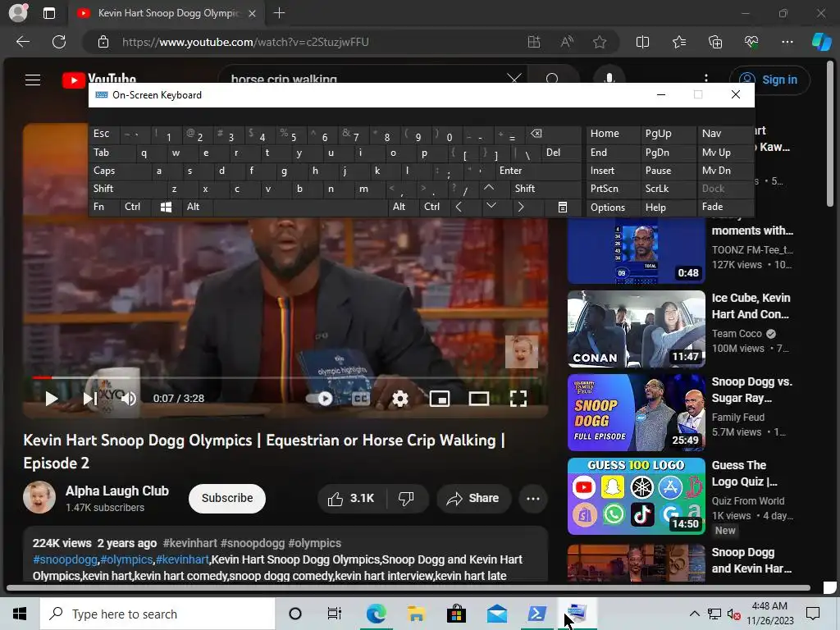Click the YouTube logo
The image size is (840, 630).
(x=99, y=79)
